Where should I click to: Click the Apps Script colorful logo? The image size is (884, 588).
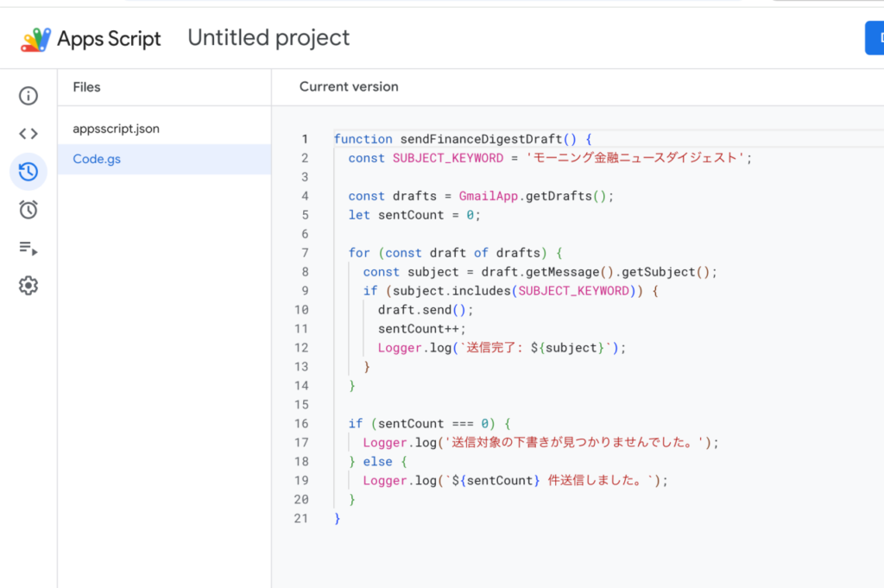[36, 39]
